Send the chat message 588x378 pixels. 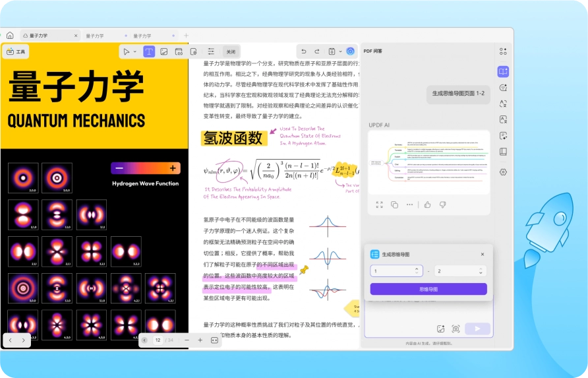tap(477, 329)
